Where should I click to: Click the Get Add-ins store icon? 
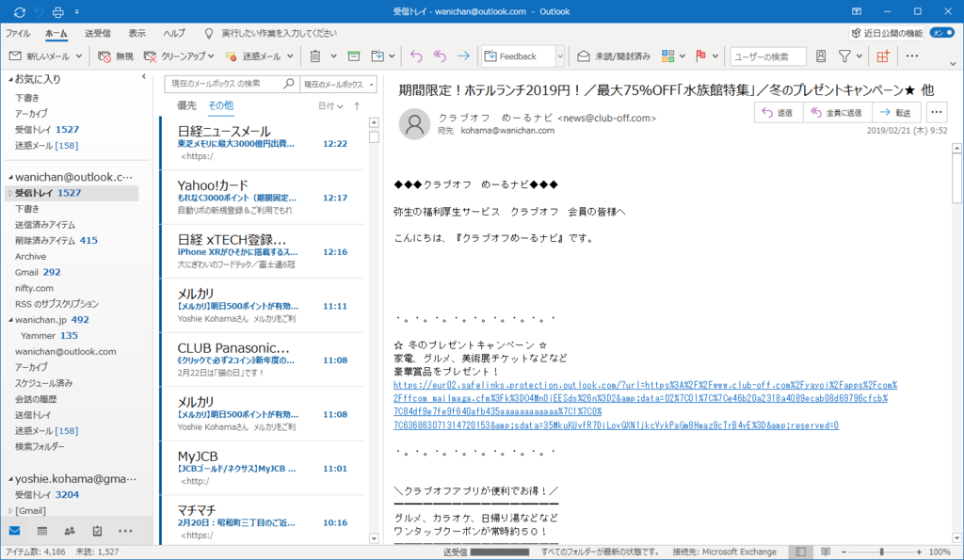(883, 56)
